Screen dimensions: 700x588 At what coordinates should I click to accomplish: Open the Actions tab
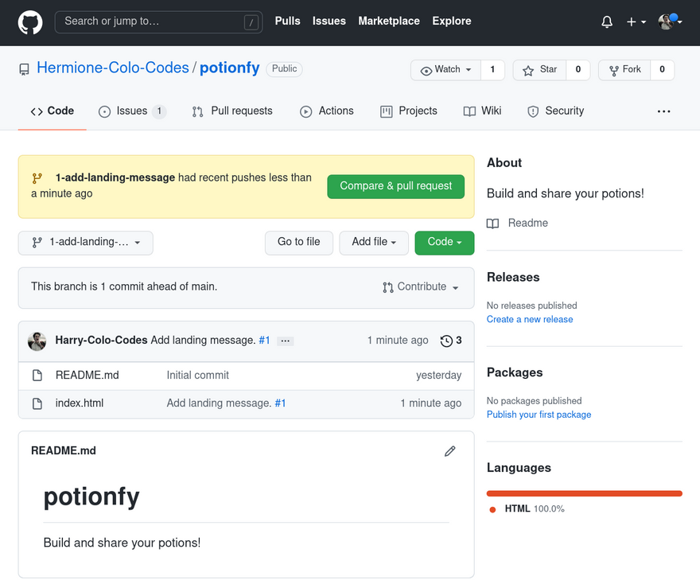point(327,111)
